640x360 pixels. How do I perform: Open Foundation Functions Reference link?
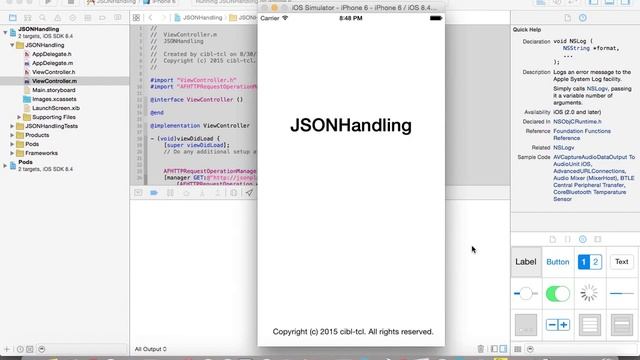point(582,134)
